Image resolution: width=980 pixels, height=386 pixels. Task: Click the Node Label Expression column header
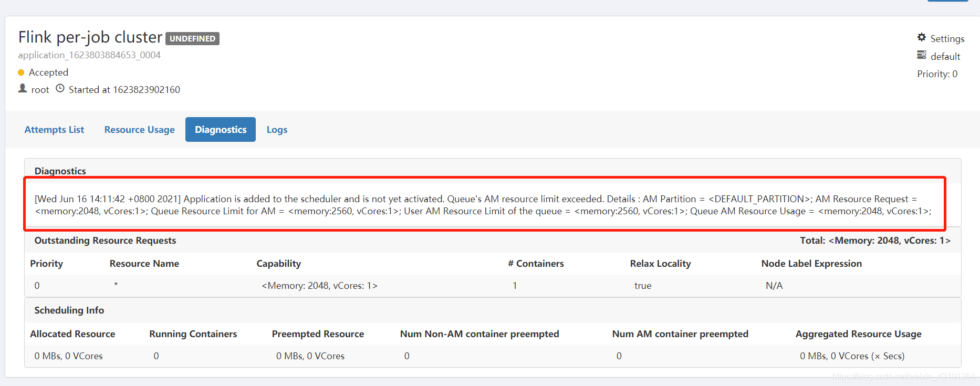click(811, 264)
